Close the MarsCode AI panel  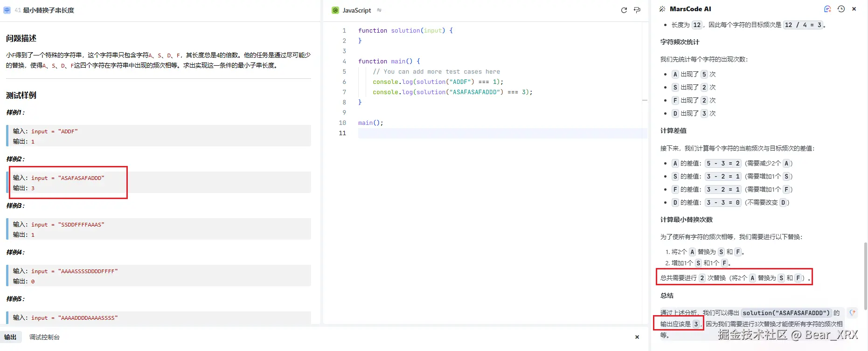pyautogui.click(x=854, y=9)
